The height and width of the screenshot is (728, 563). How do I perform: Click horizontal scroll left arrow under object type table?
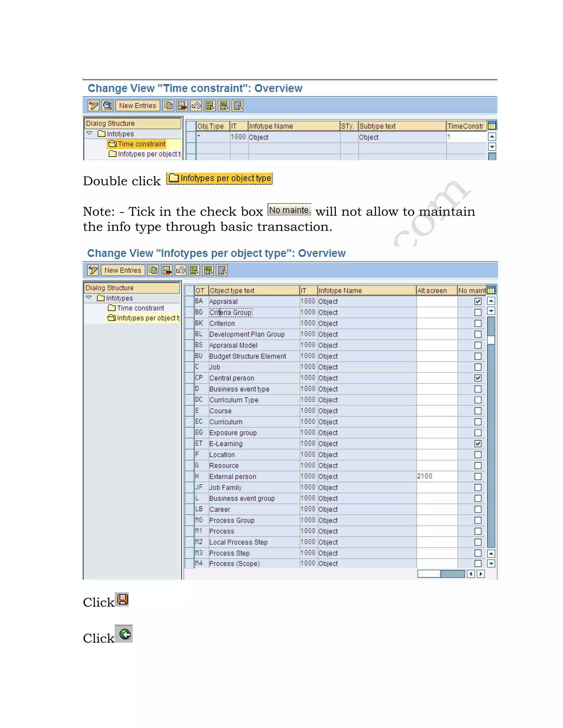471,574
